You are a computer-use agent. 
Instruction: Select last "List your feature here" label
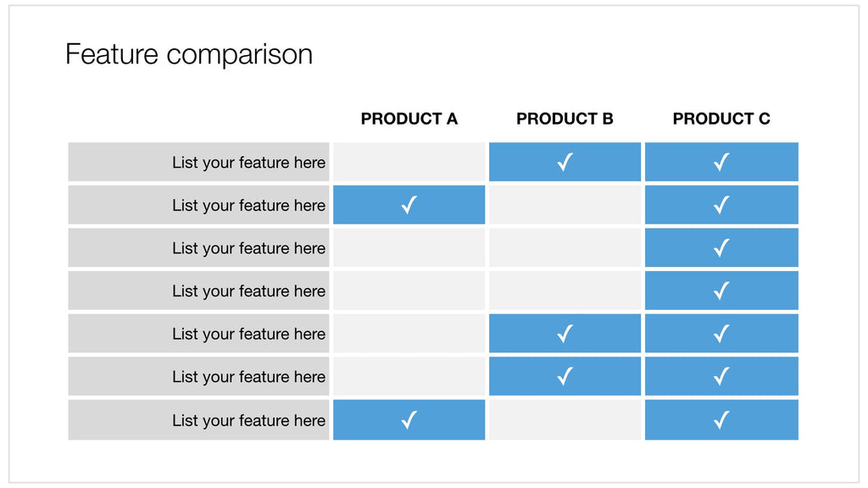coord(248,420)
